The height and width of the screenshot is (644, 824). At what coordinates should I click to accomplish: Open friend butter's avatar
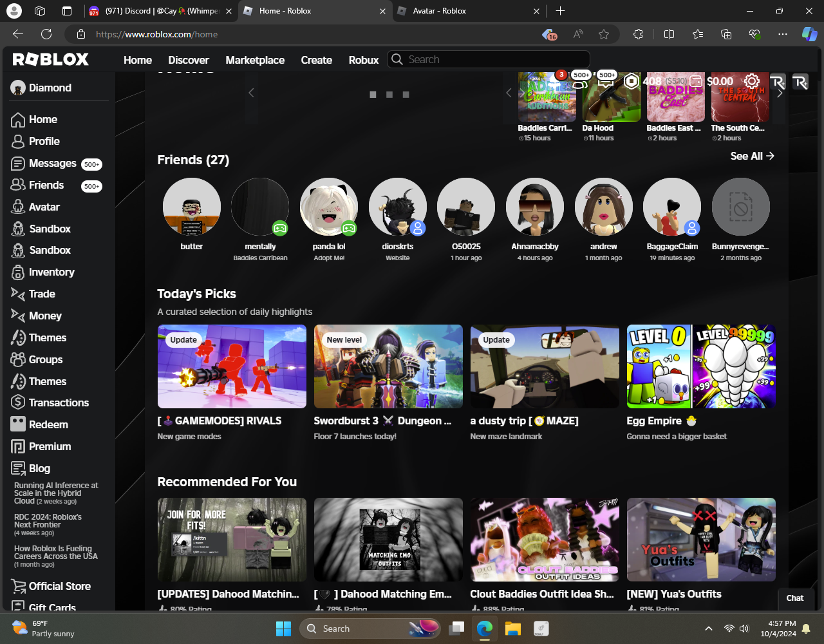[x=192, y=207]
